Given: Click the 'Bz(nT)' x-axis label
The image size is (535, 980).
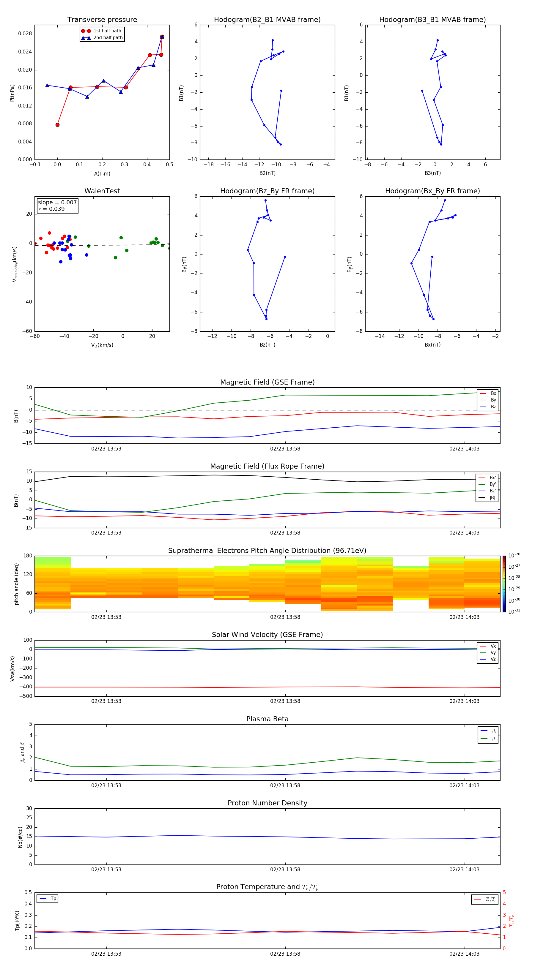Looking at the screenshot, I should point(267,345).
